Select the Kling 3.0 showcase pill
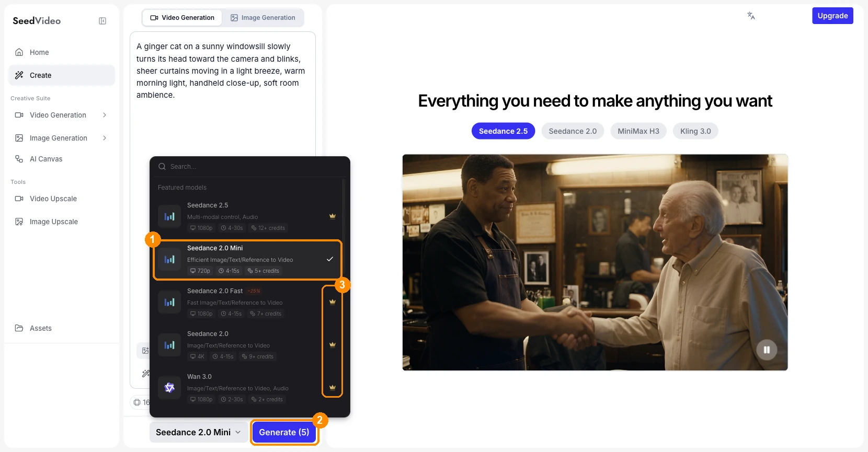Viewport: 868px width, 452px height. point(695,131)
